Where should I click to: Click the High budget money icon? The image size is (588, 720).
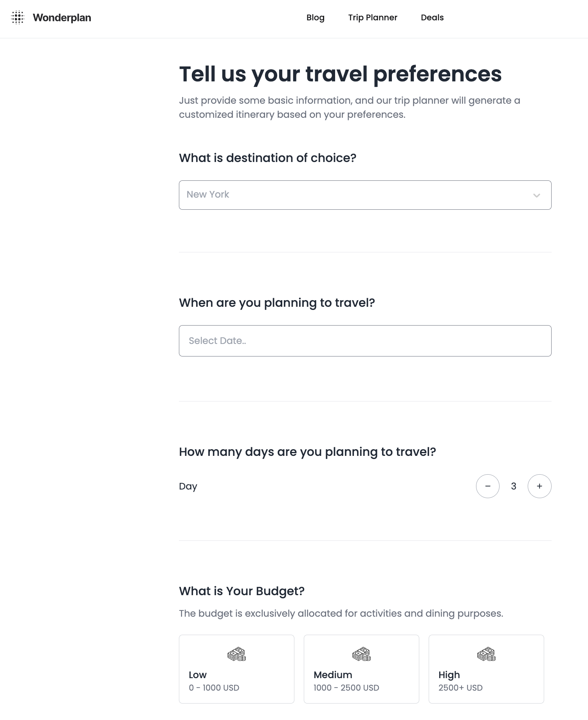point(486,654)
